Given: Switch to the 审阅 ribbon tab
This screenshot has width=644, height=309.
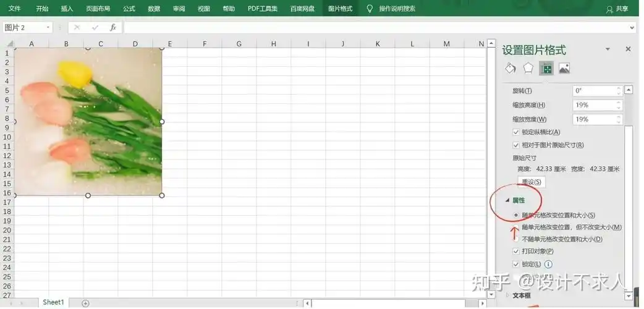Looking at the screenshot, I should [x=179, y=8].
